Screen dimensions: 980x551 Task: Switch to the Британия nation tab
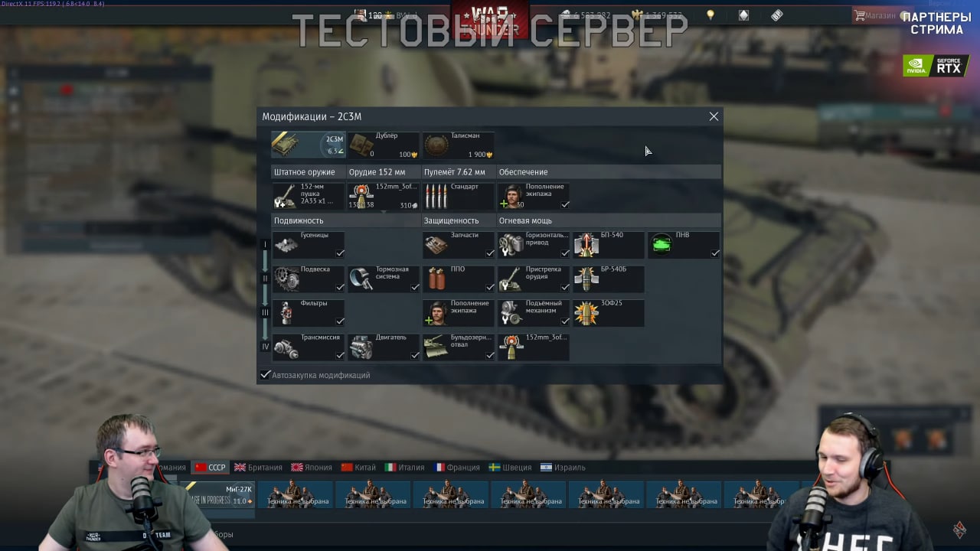click(259, 468)
